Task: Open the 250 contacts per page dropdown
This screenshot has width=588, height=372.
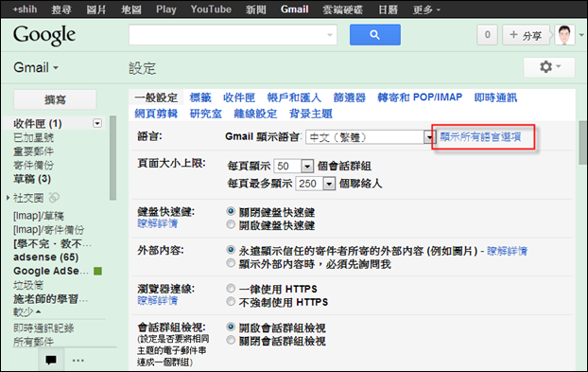Action: tap(315, 184)
